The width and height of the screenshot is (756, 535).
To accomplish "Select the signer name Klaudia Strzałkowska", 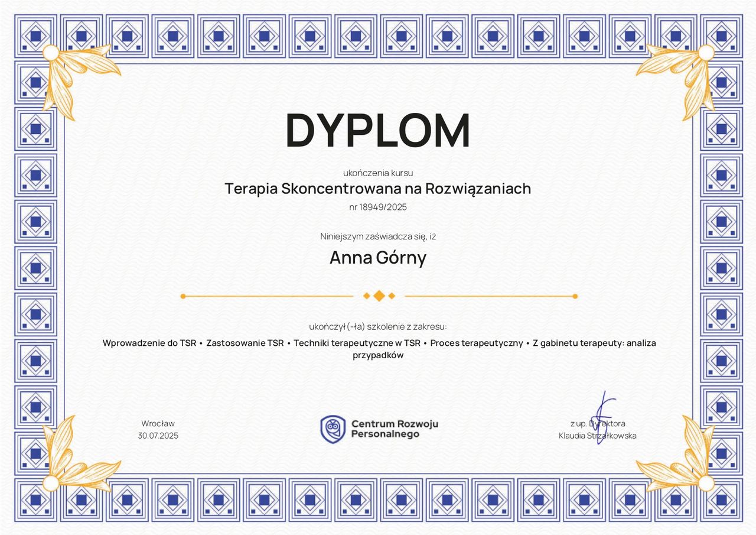I will pyautogui.click(x=598, y=436).
